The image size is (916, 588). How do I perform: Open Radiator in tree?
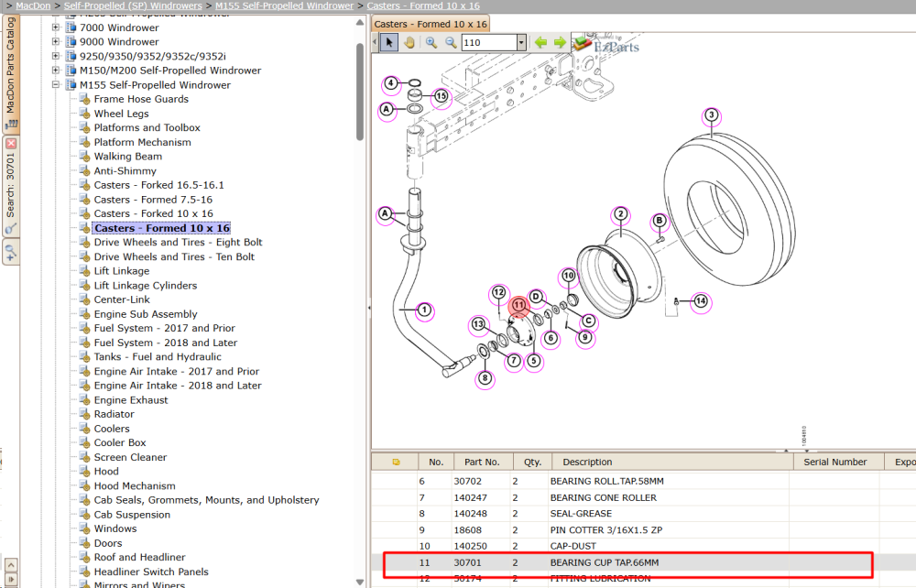coord(114,414)
